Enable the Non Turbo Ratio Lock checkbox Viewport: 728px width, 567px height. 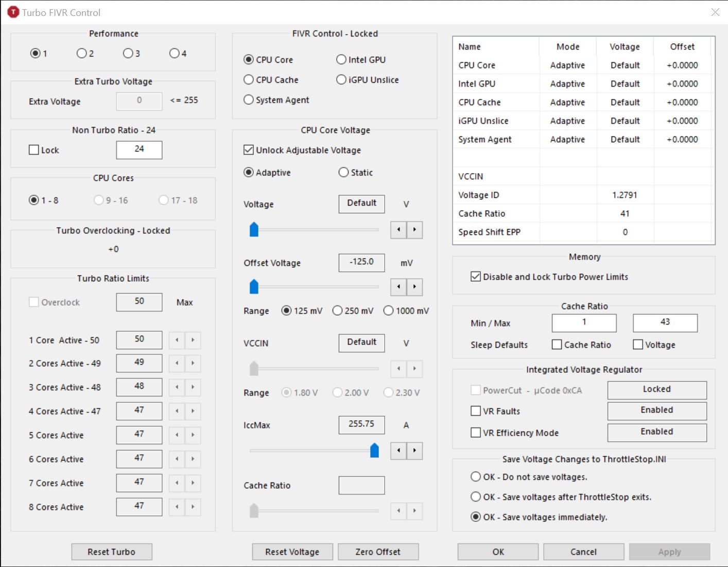pos(34,150)
